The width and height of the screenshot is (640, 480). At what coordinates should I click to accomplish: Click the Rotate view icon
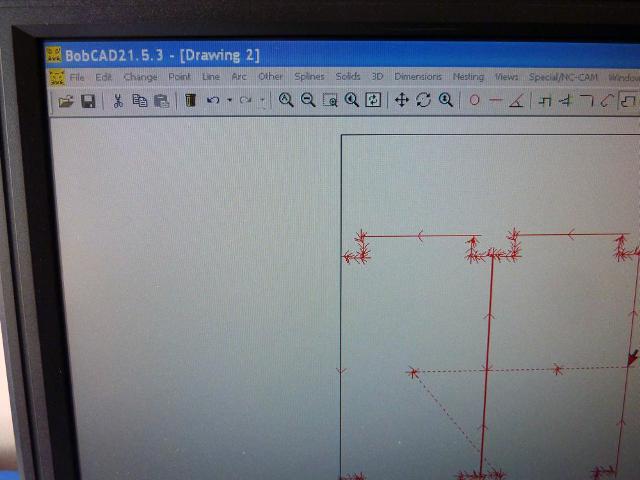pyautogui.click(x=424, y=100)
